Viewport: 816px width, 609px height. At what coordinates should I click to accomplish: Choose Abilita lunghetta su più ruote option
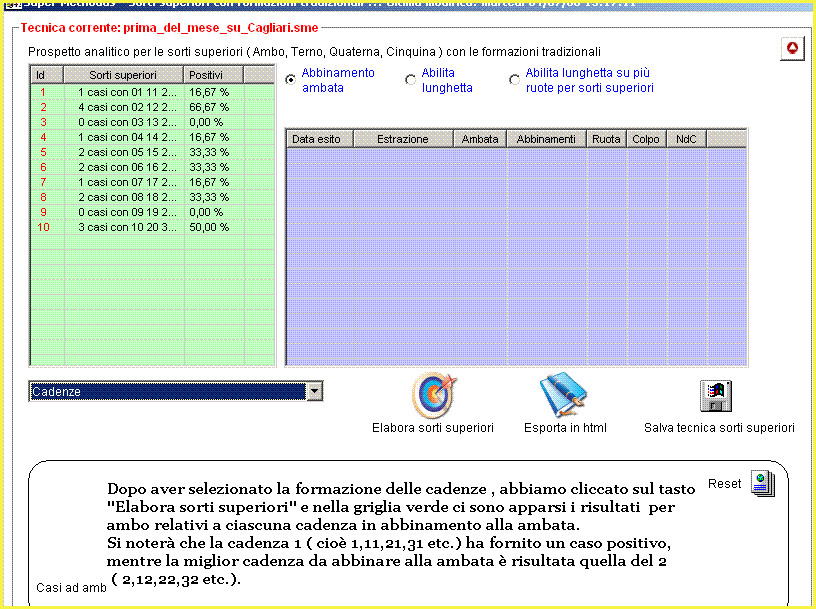514,80
